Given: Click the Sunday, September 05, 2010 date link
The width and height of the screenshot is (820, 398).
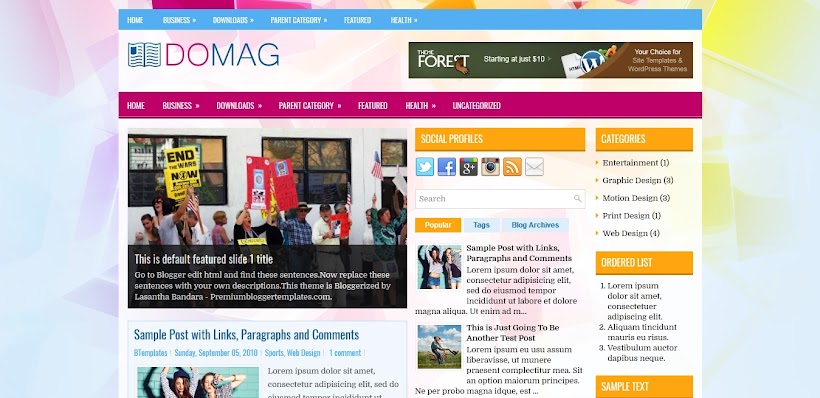Looking at the screenshot, I should point(216,353).
